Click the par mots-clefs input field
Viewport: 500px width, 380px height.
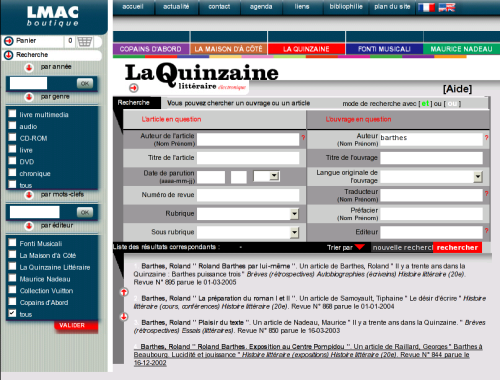click(35, 212)
